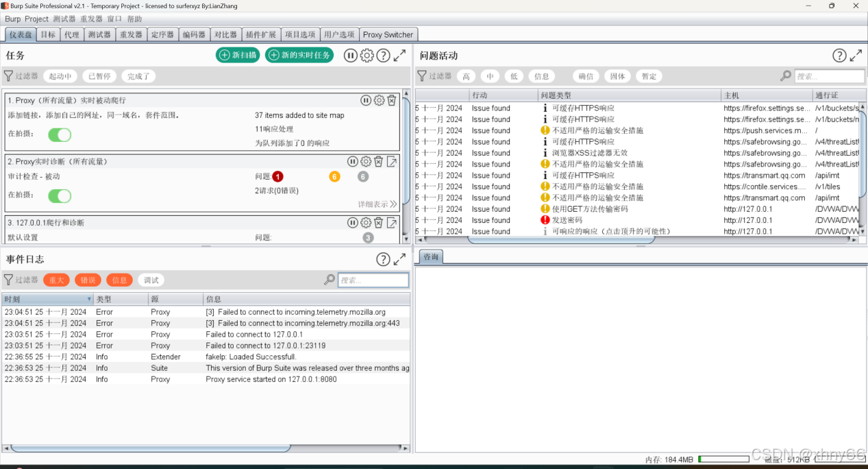Pause task 3 127.0.0.1爬行和诊断

tap(352, 222)
